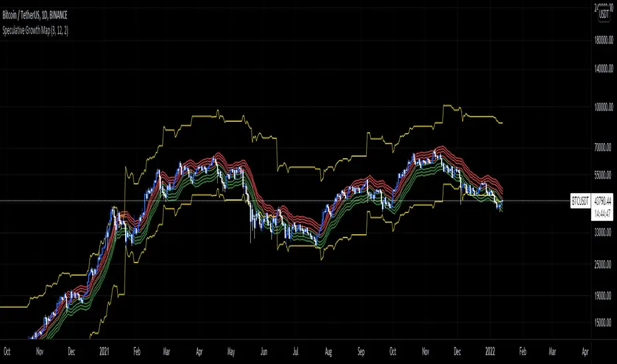Screen dimensions: 617x364
Task: Click the Feb label after 2021
Action: click(136, 351)
